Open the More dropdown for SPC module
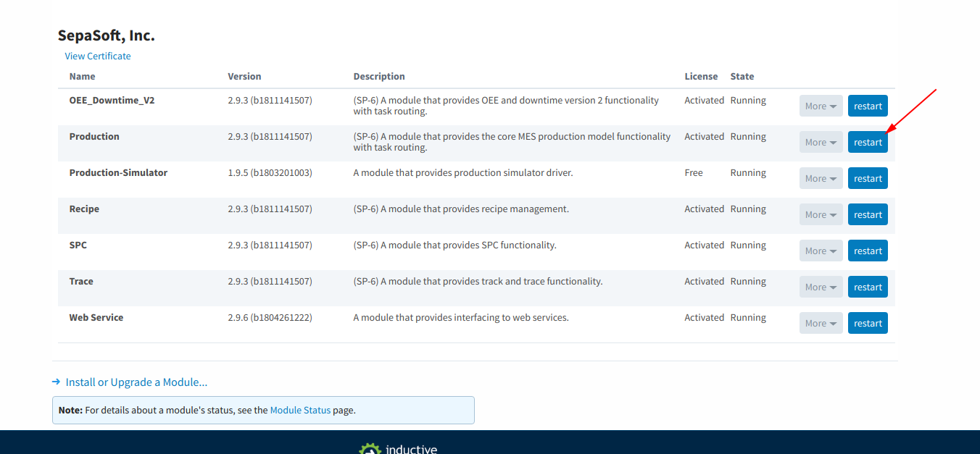The image size is (980, 454). tap(821, 251)
